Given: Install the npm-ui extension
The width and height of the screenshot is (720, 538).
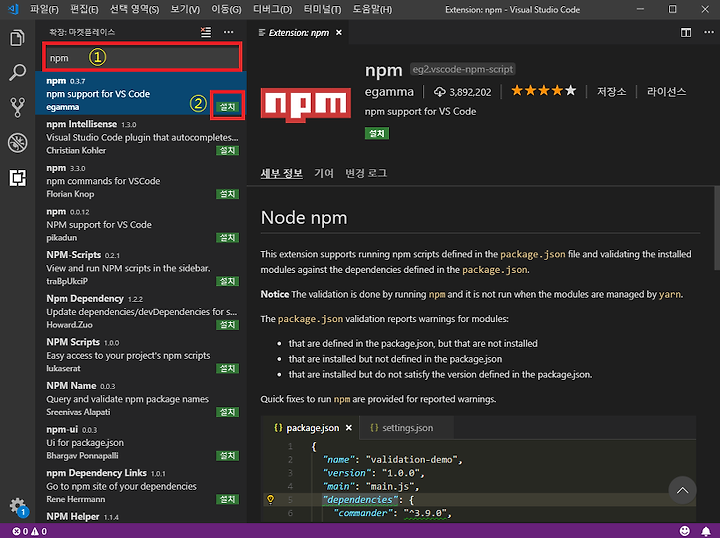Looking at the screenshot, I should pyautogui.click(x=227, y=456).
